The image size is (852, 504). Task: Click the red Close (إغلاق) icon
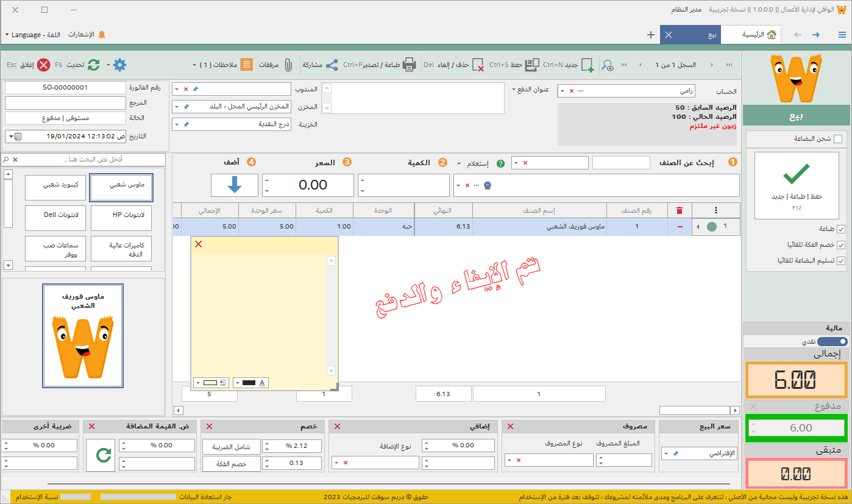click(44, 65)
